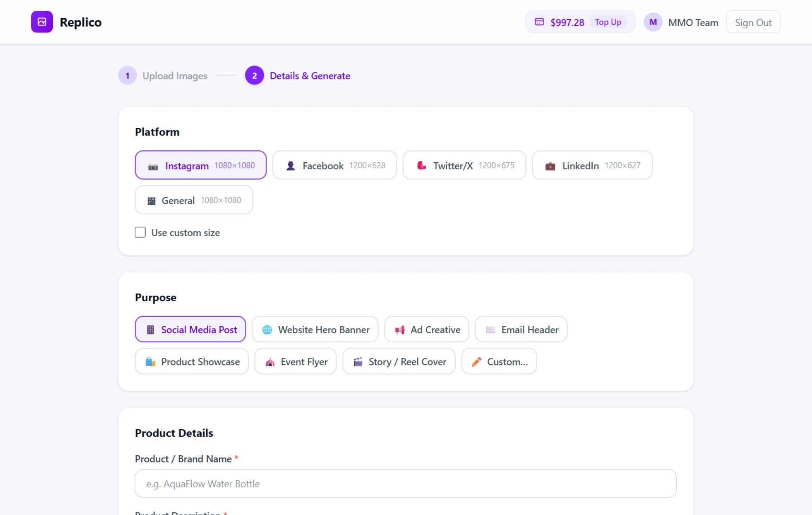Choose Story / Reel Cover purpose
Screen dimensions: 812x515
pyautogui.click(x=399, y=362)
